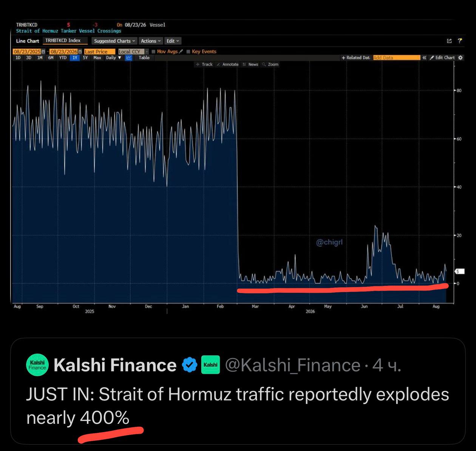Select the YTD range tab

(x=63, y=58)
